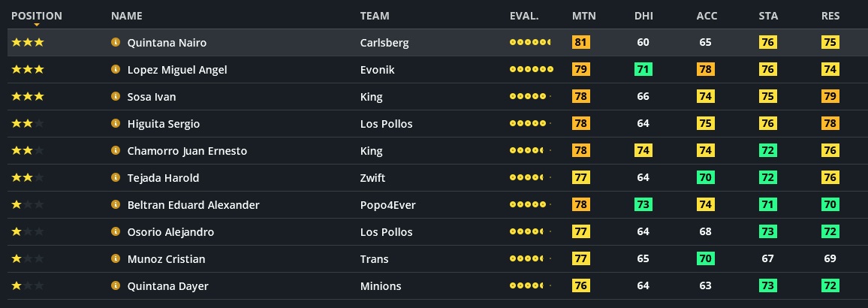
Task: Sort riders by EVAL. column header
Action: [524, 16]
